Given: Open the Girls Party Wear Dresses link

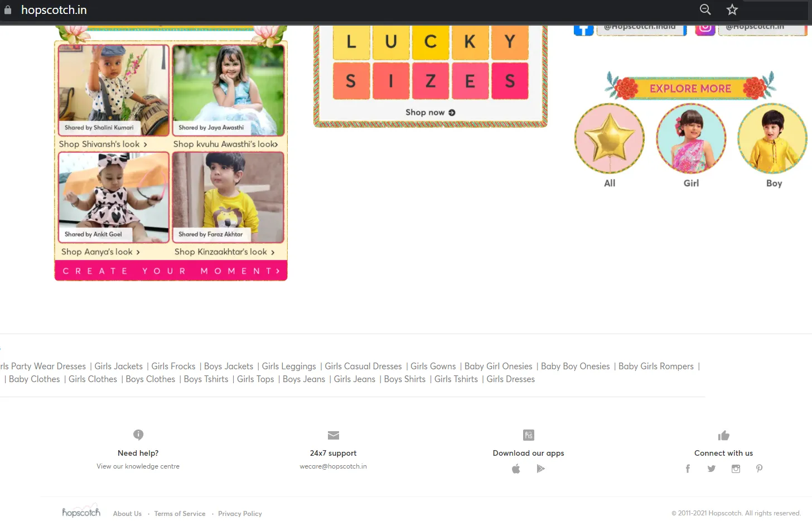Looking at the screenshot, I should pyautogui.click(x=43, y=366).
